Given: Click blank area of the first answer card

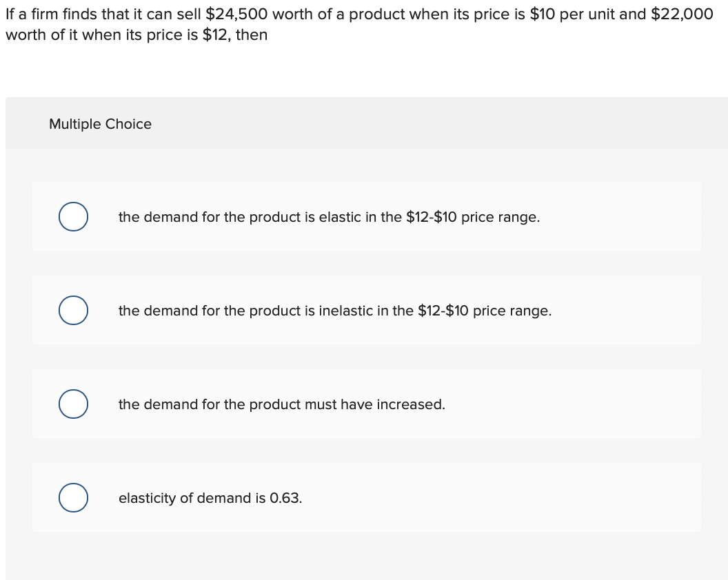Looking at the screenshot, I should [620, 217].
